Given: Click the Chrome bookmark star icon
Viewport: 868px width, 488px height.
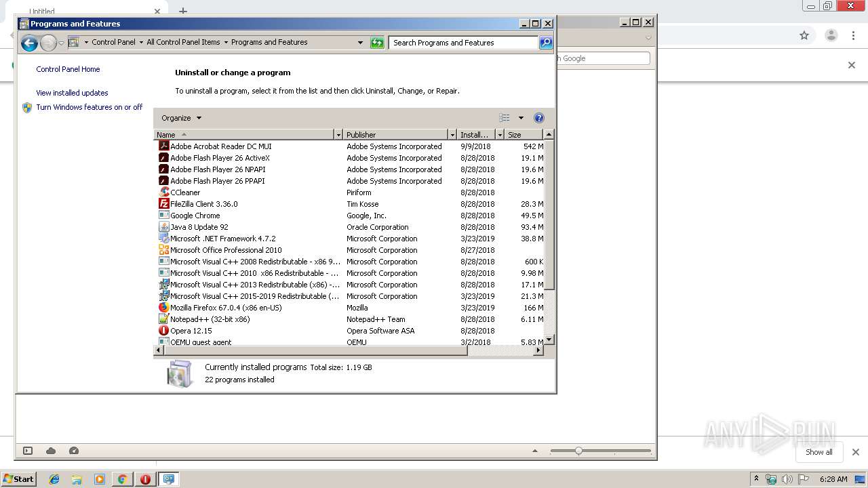Looking at the screenshot, I should coord(804,35).
